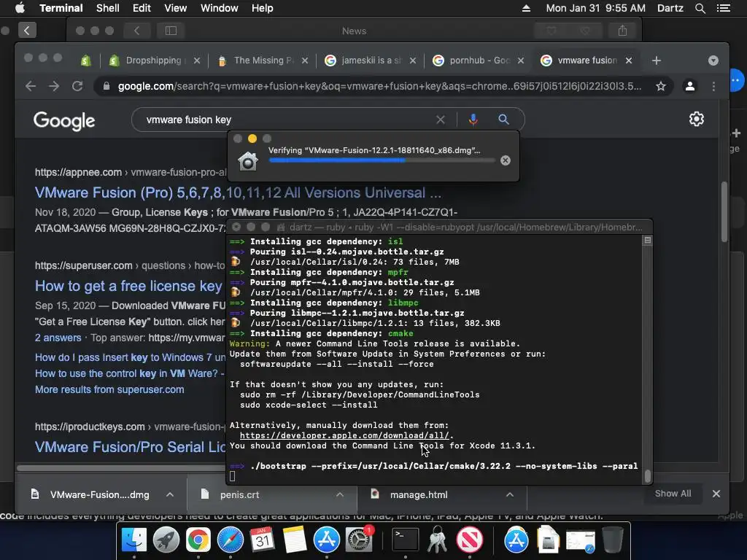The height and width of the screenshot is (560, 747).
Task: Open Calendar from the Dock
Action: click(263, 540)
